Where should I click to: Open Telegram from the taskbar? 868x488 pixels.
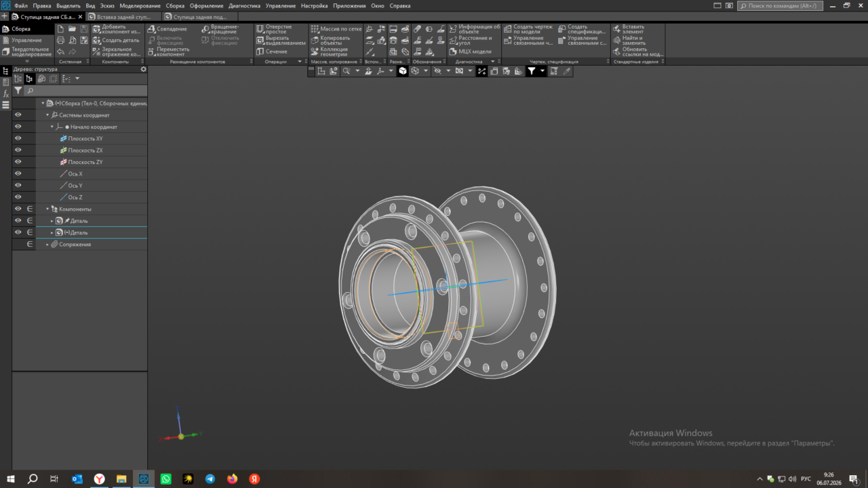click(x=210, y=479)
